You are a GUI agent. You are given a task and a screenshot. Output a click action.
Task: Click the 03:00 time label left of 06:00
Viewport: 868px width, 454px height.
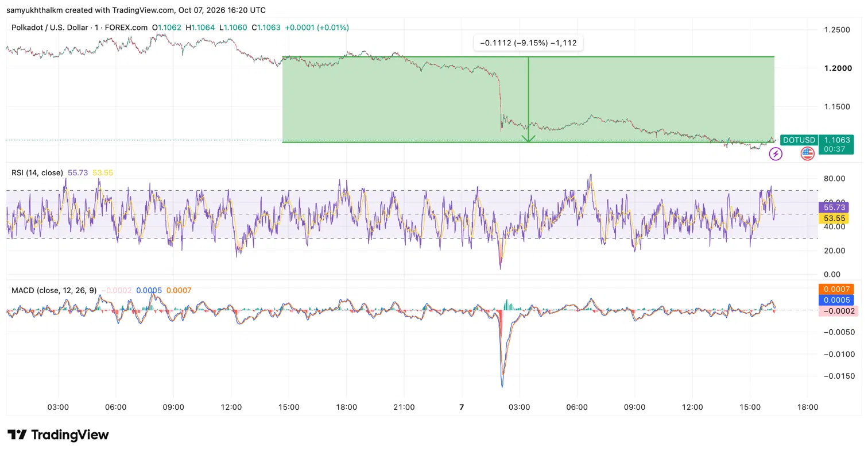click(58, 407)
